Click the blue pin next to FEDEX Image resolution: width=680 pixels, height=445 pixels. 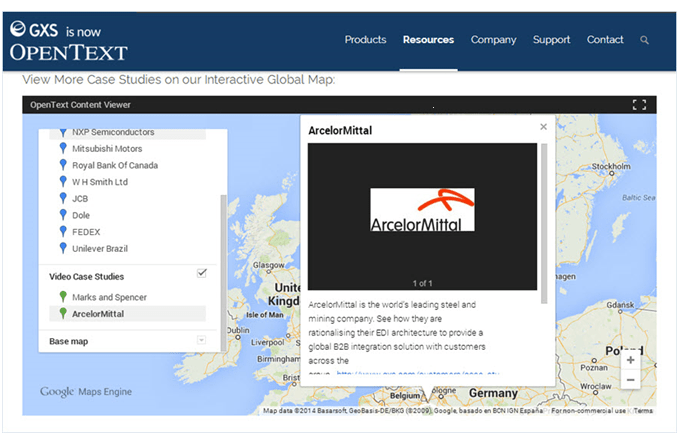63,231
